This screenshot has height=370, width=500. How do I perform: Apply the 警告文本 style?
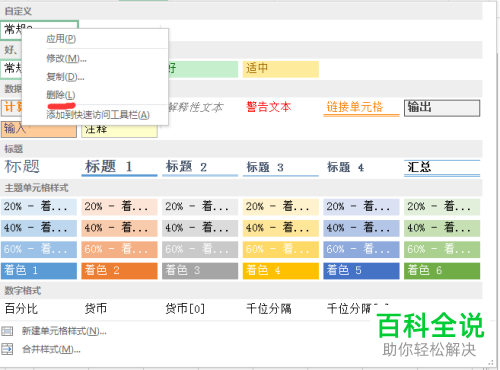(281, 107)
